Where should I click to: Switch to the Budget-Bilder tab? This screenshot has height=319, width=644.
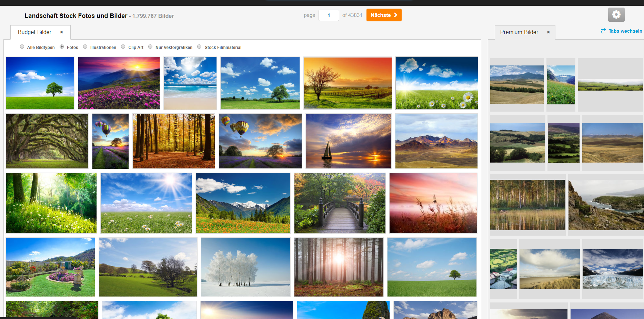coord(34,32)
